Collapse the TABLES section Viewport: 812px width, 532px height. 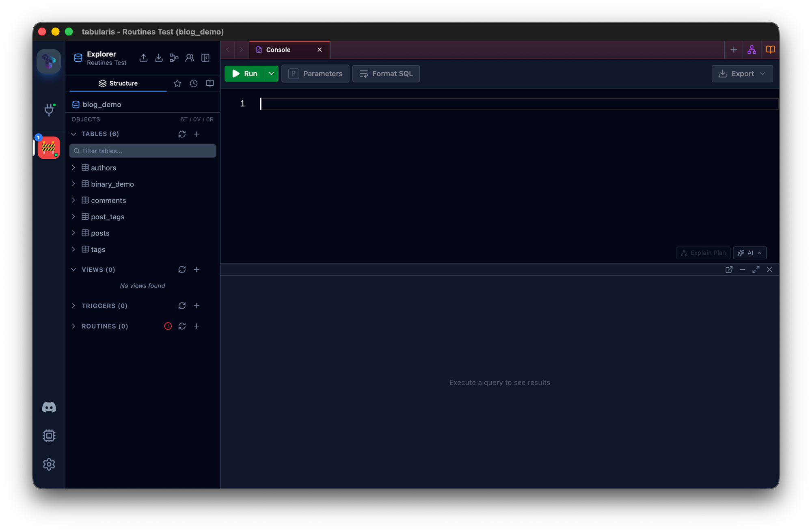(x=73, y=134)
